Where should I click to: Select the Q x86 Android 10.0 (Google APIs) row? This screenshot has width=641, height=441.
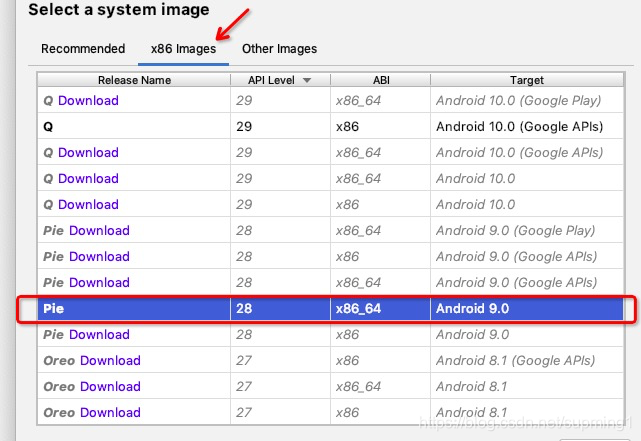click(330, 126)
